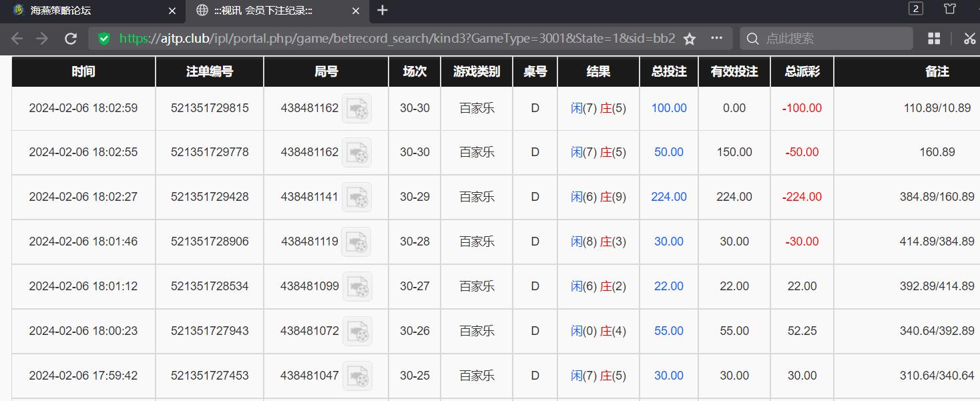Click payout value -30.00

[x=802, y=242]
